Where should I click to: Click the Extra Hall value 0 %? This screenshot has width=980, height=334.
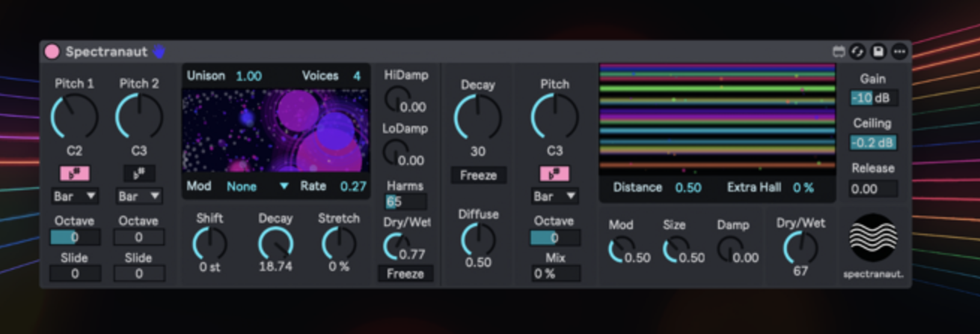pos(803,187)
